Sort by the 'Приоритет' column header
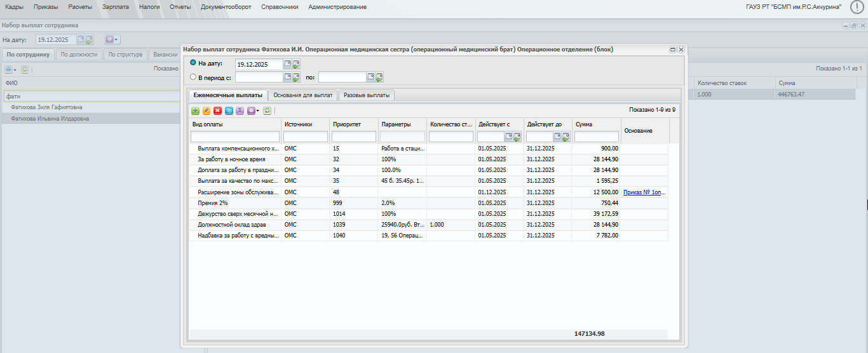 (346, 124)
